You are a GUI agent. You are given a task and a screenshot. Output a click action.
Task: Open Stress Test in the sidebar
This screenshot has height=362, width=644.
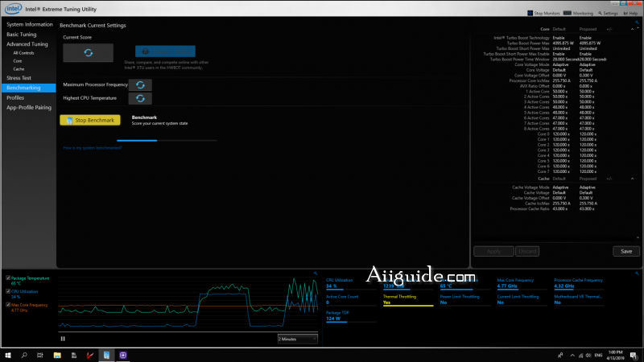[19, 78]
